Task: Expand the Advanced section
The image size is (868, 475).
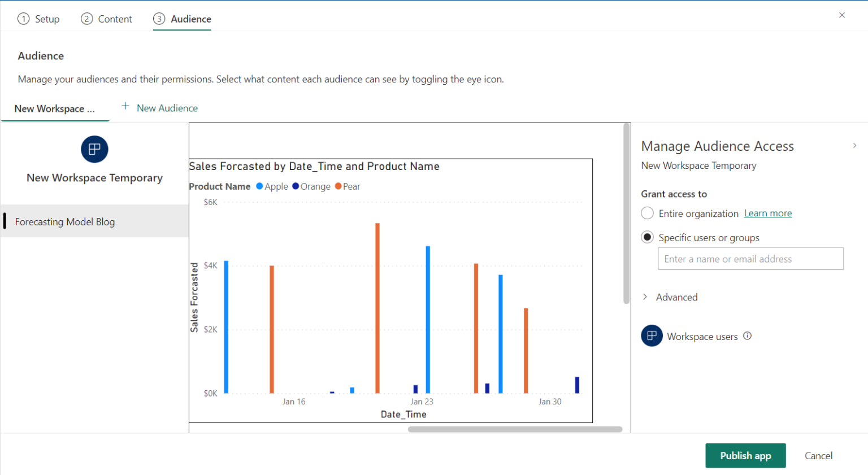Action: pyautogui.click(x=646, y=297)
